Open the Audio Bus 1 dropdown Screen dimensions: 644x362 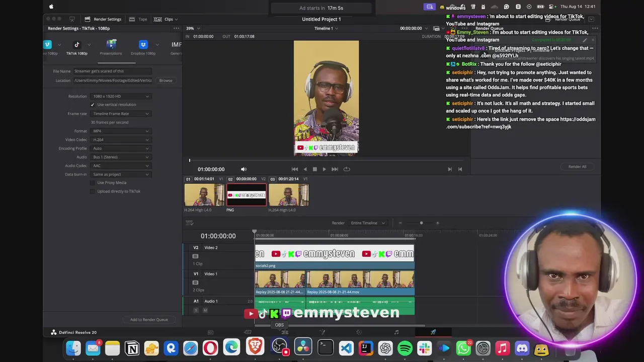click(x=121, y=157)
